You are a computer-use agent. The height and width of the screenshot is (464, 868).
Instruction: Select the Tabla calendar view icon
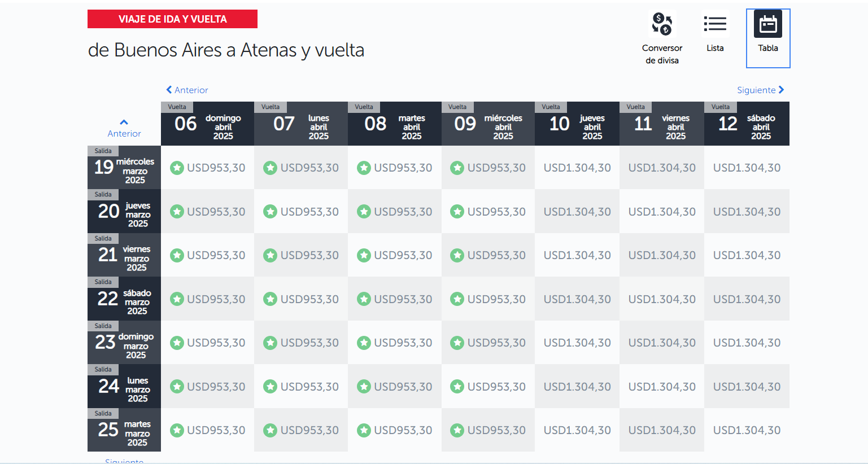pos(768,24)
